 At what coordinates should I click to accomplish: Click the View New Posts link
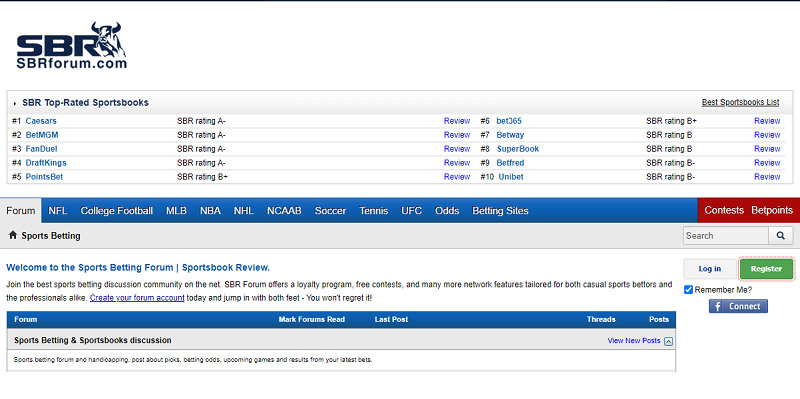click(x=634, y=340)
